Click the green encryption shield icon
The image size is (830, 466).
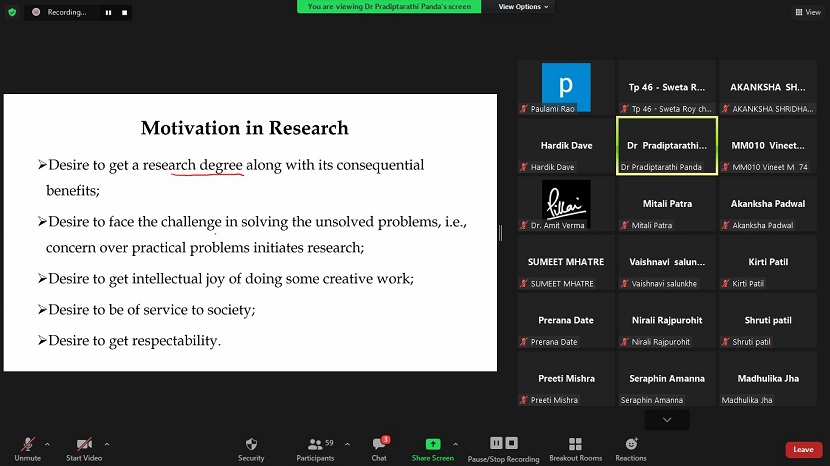pos(12,12)
